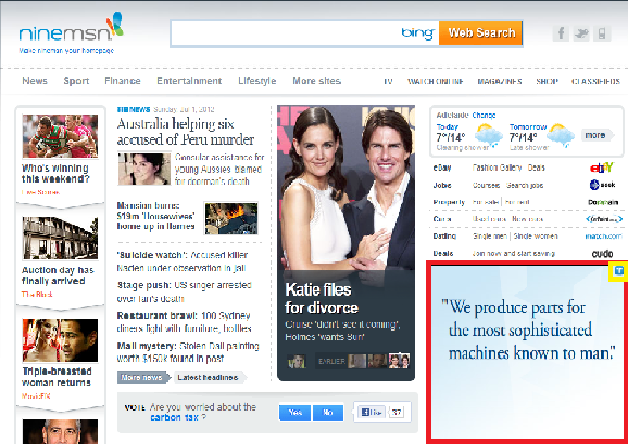
Task: Open 'Who's winning this weekend?' story
Action: (55, 173)
